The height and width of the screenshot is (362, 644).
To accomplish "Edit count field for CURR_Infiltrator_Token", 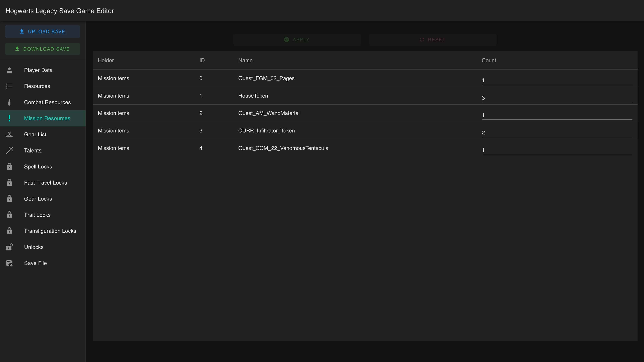I will tap(557, 133).
